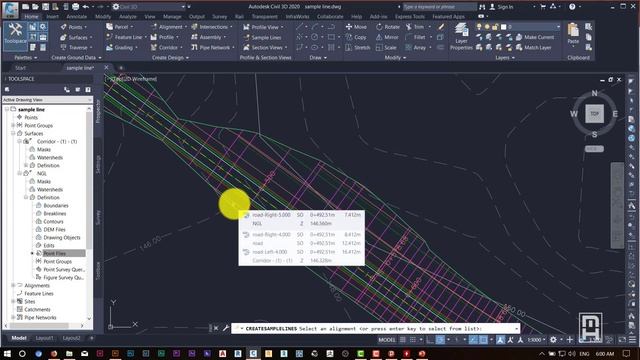Expand the Alignments tree node

pyautogui.click(x=13, y=285)
